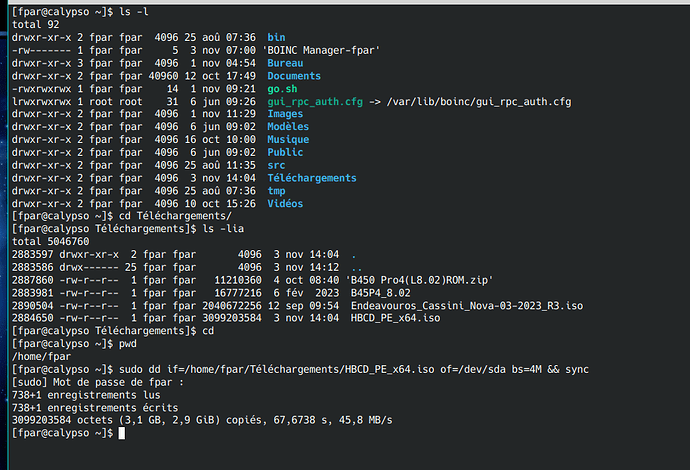Click the 'Images' directory name

pyautogui.click(x=285, y=114)
